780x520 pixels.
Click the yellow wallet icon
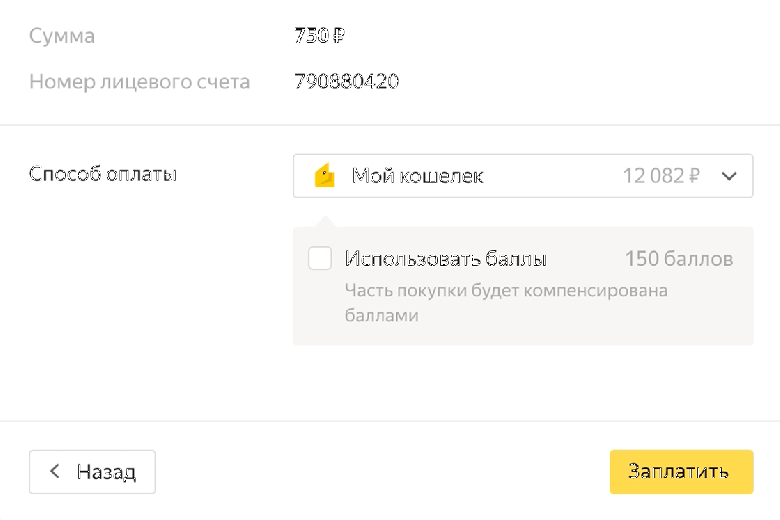click(x=325, y=176)
